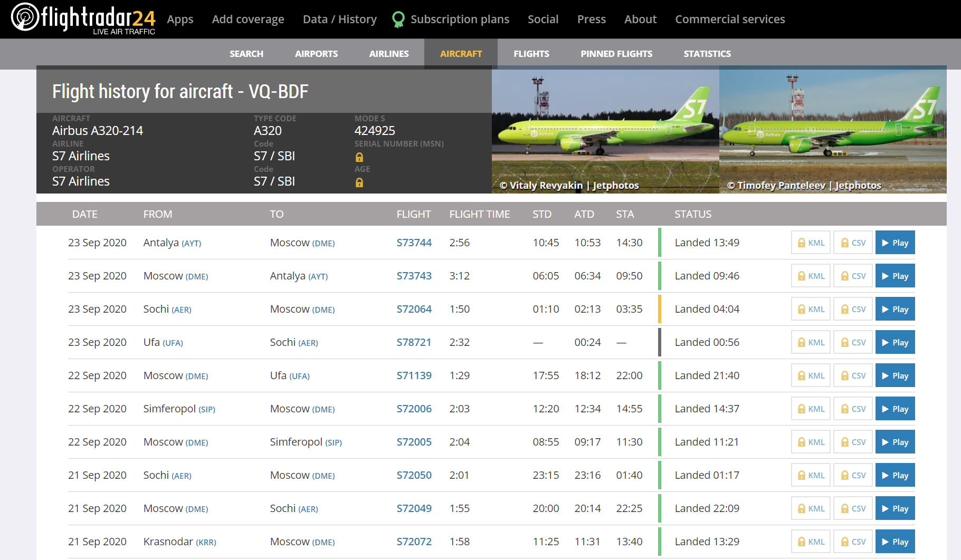The image size is (961, 560).
Task: Play back flight S71139
Action: coord(895,375)
